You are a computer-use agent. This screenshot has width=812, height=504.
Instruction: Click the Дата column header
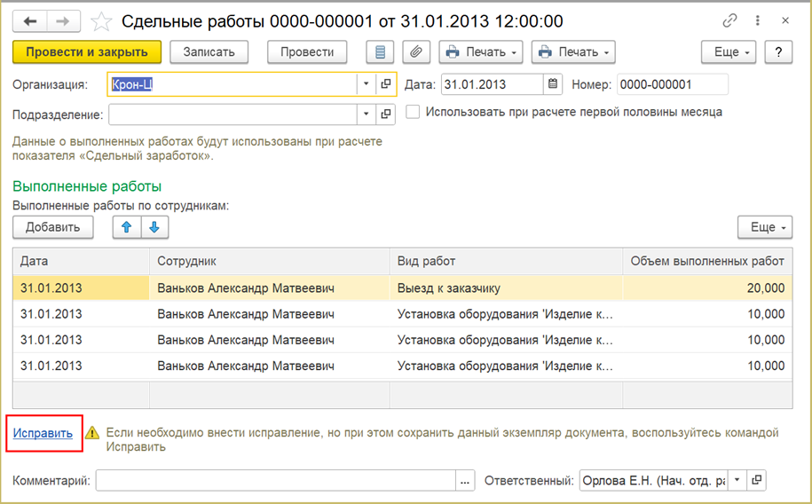click(82, 261)
